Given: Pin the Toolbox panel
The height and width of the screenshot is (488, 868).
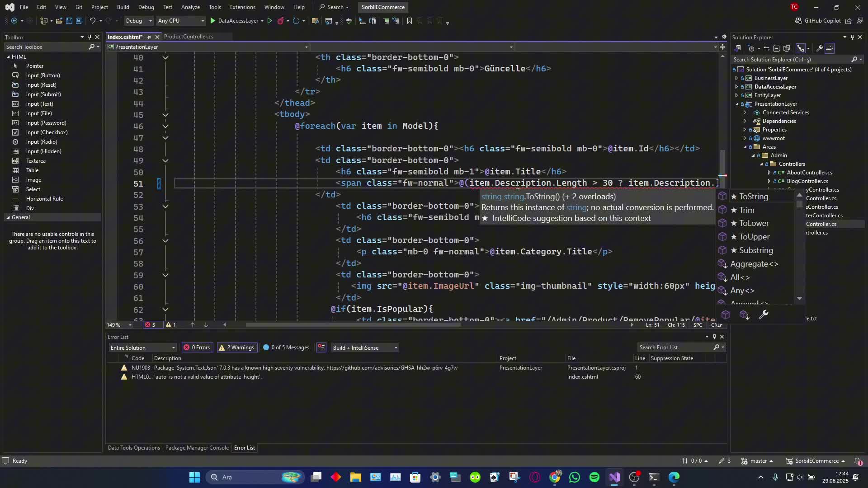Looking at the screenshot, I should click(90, 37).
